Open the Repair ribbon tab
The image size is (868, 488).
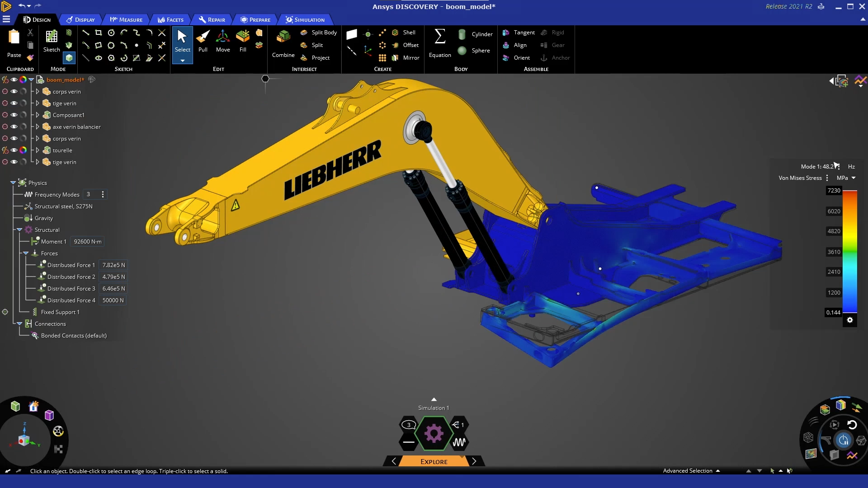[x=212, y=19]
